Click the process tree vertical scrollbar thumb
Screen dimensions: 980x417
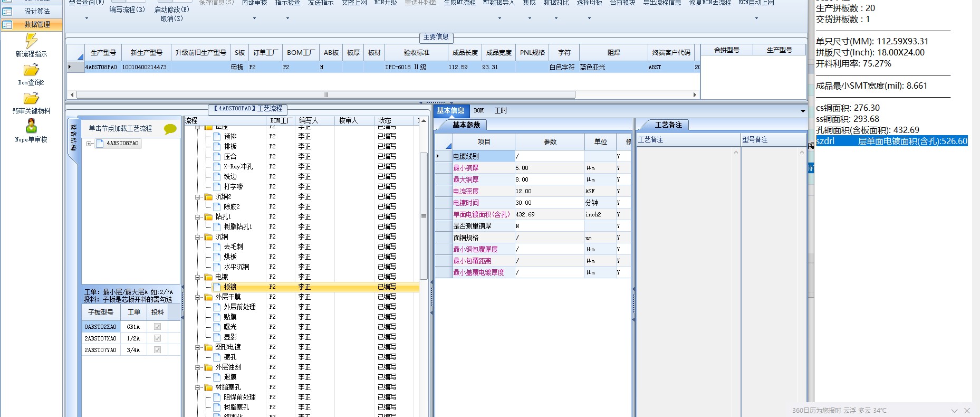[424, 216]
